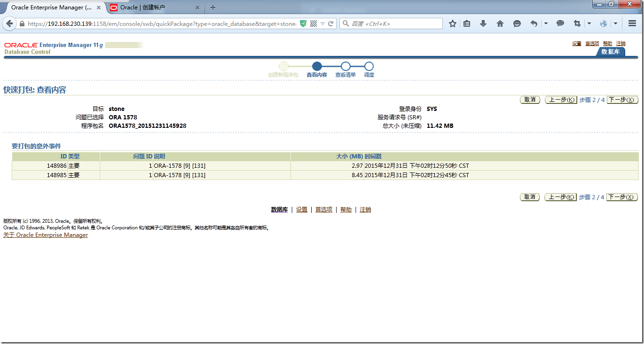Click the 查看内容 wizard step circle
Screen dimensions: 644x344
(317, 66)
